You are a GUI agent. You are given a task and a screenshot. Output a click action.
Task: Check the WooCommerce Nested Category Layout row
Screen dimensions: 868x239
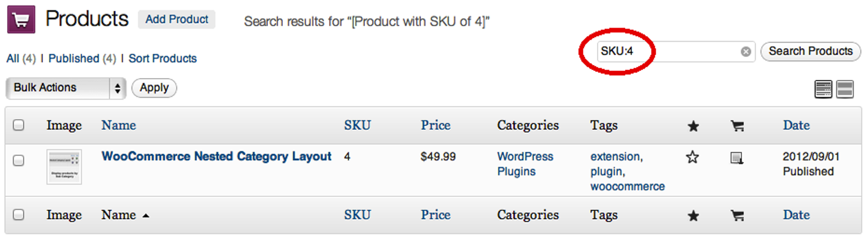pos(19,160)
